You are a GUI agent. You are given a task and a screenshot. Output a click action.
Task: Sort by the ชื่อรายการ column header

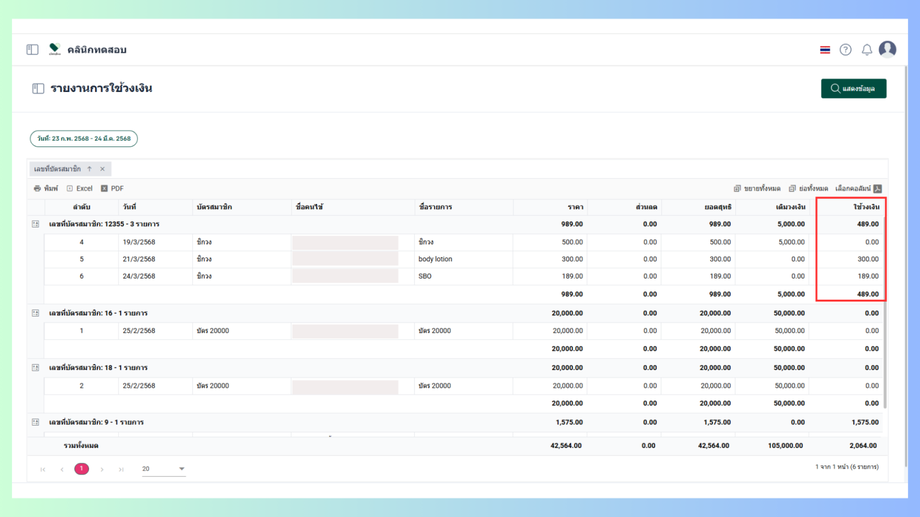(x=464, y=207)
